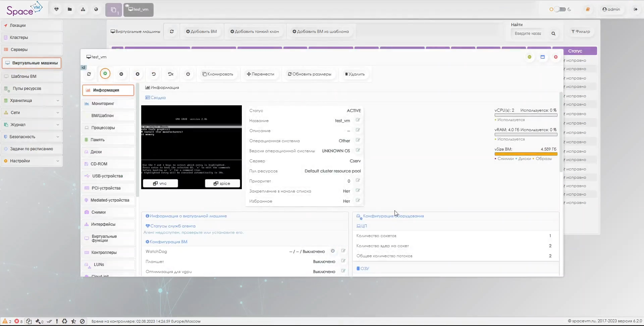644x326 pixels.
Task: Open the Memory tab of test_vm
Action: [108, 140]
